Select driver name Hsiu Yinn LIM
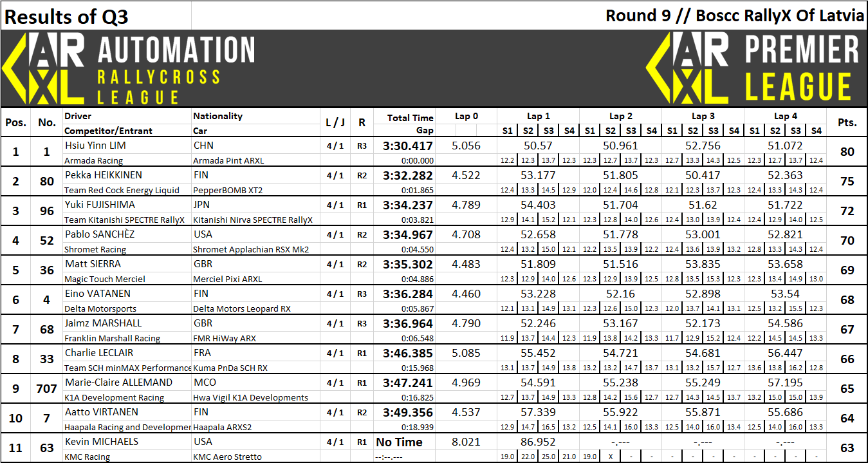 pyautogui.click(x=95, y=146)
